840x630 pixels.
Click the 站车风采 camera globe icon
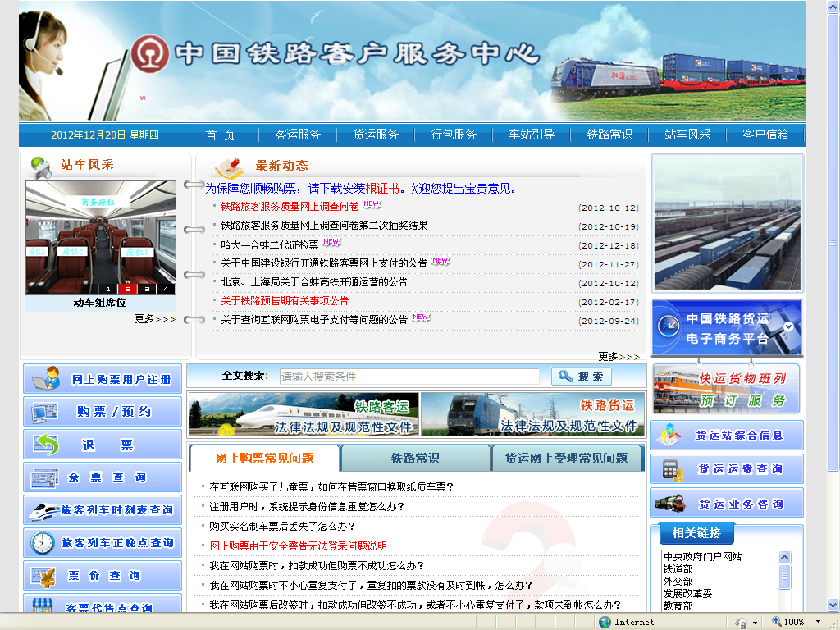[41, 167]
